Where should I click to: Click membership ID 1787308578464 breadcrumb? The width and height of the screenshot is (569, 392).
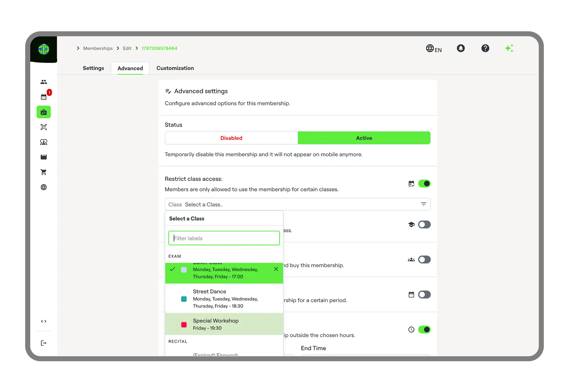point(159,48)
